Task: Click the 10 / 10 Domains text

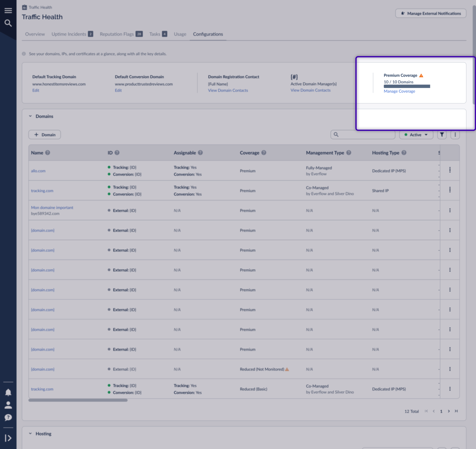Action: pyautogui.click(x=398, y=82)
